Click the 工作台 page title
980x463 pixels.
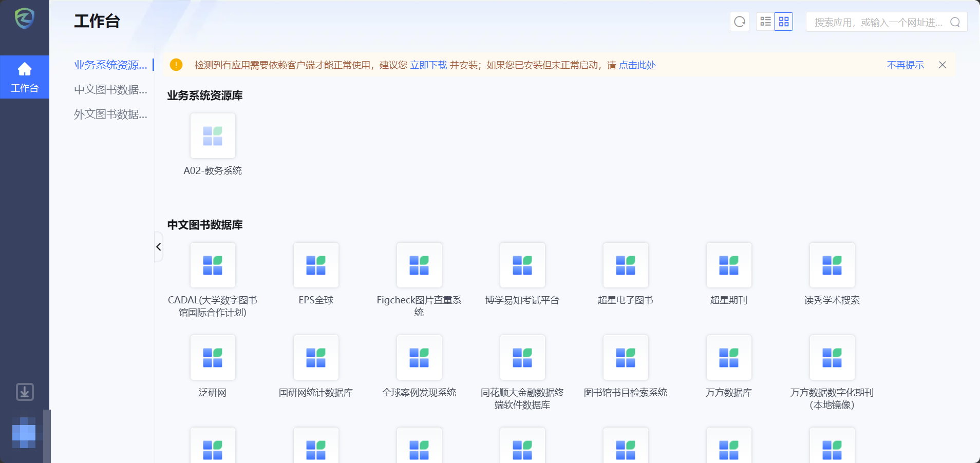click(97, 21)
